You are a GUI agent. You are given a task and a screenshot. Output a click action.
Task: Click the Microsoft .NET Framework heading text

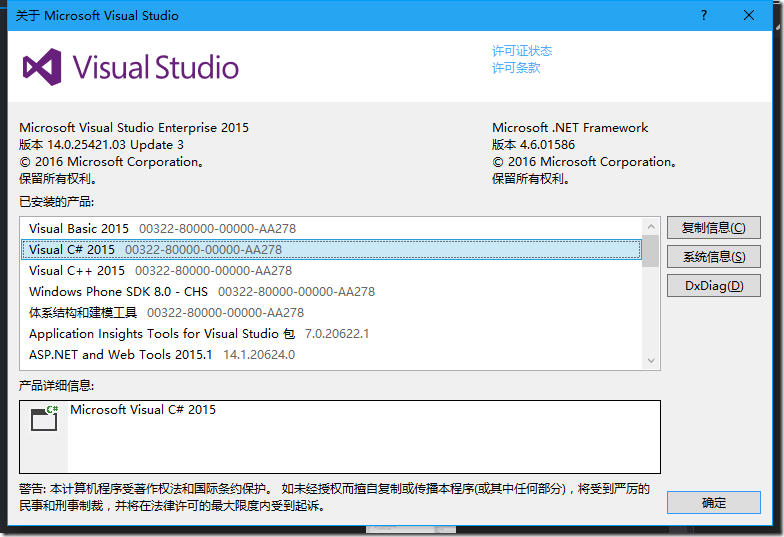[570, 128]
